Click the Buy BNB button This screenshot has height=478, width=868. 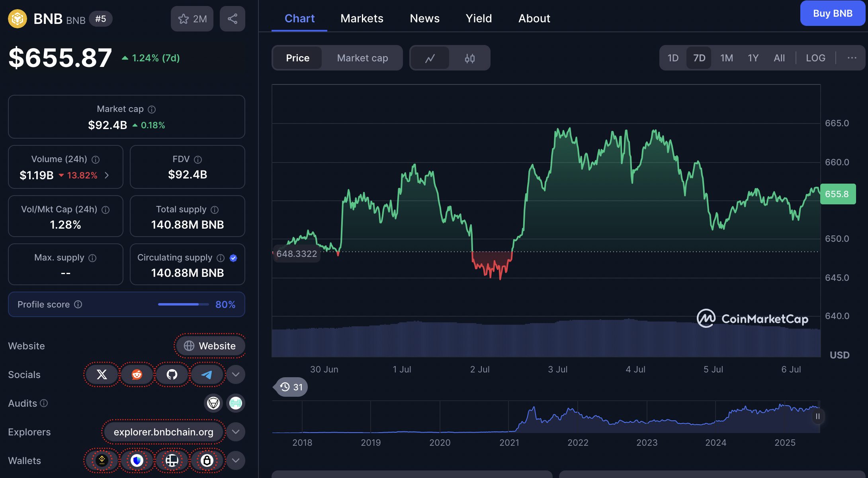click(x=833, y=13)
